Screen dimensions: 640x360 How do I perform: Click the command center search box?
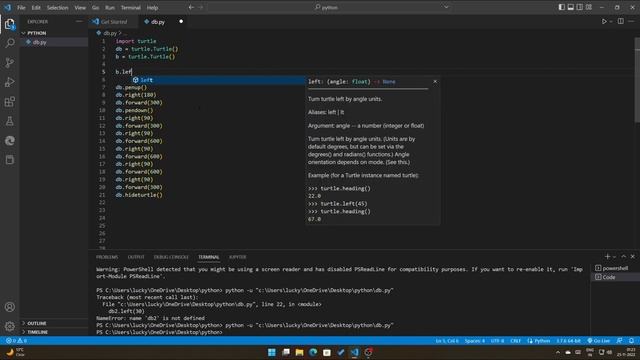click(x=327, y=7)
